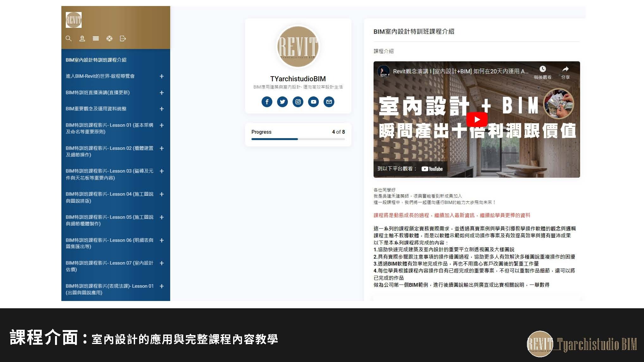644x362 pixels.
Task: Click the course progress bar
Action: coord(298,139)
